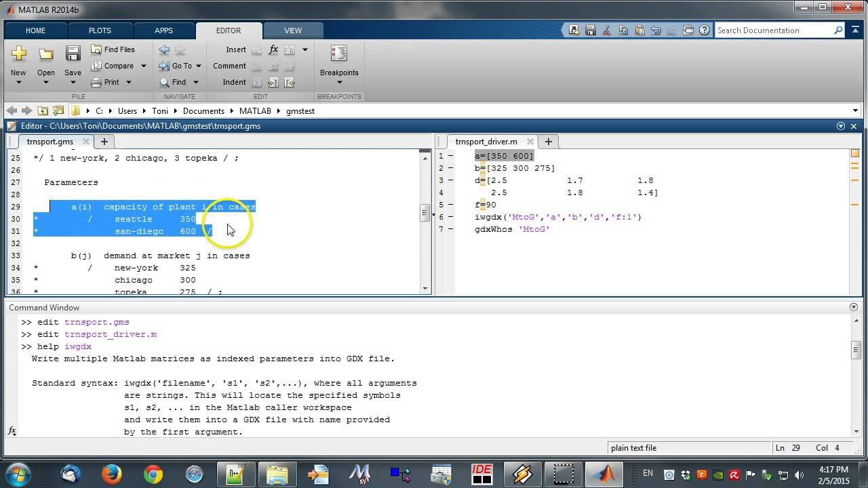
Task: Click the Save floppy-disk icon in ribbon
Action: [x=73, y=54]
